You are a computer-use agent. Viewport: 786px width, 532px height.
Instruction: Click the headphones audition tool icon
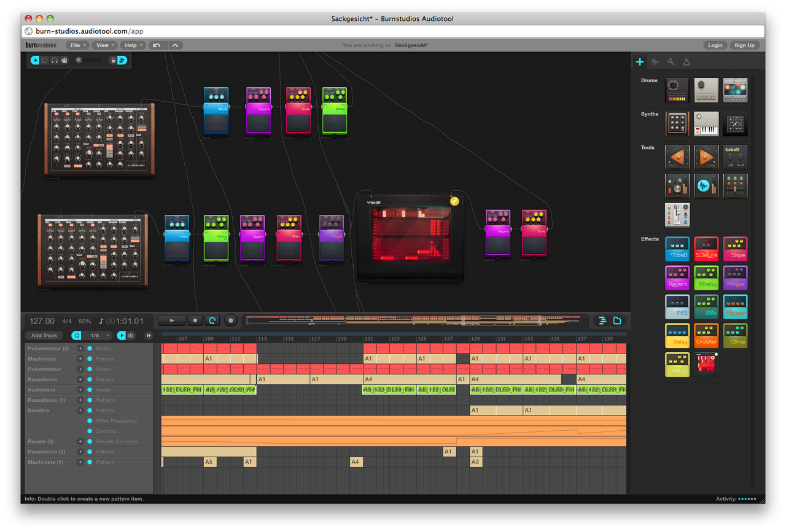coord(54,60)
